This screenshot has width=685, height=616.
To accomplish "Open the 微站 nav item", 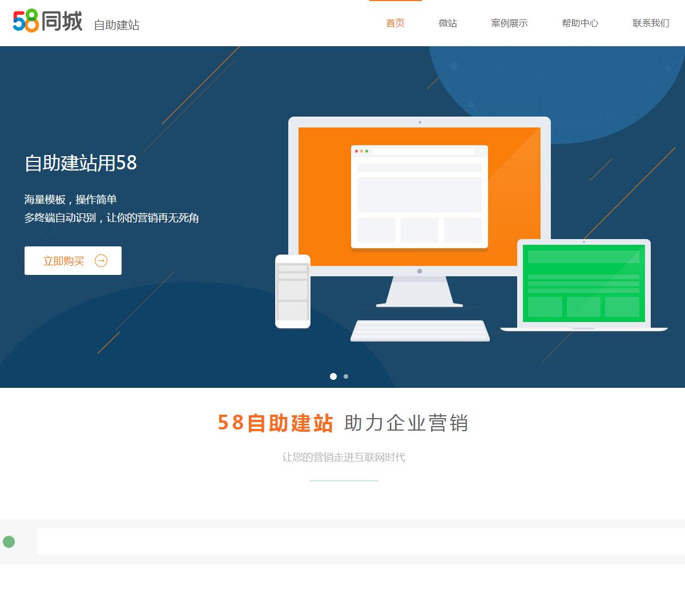I will click(x=448, y=23).
